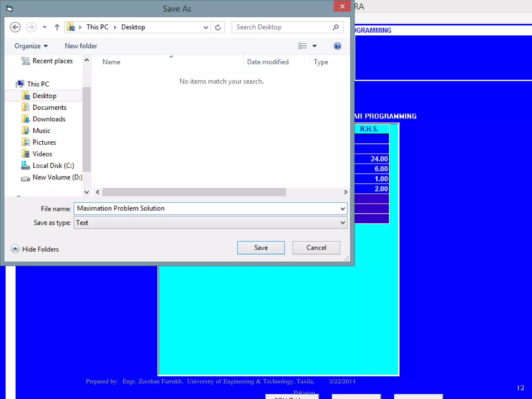Open the Documents folder in sidebar

pyautogui.click(x=49, y=107)
